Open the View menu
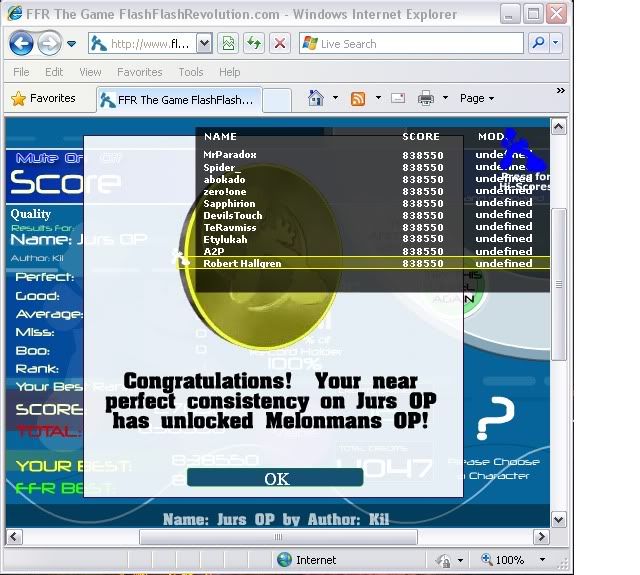The image size is (640, 575). coord(90,72)
